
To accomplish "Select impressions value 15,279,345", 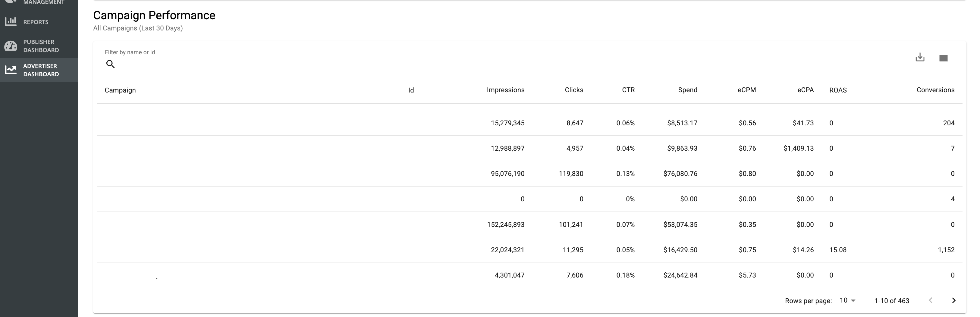I will [507, 123].
